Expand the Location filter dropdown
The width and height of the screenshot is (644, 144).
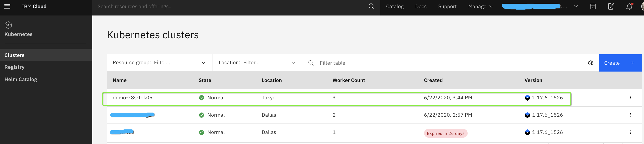point(293,63)
